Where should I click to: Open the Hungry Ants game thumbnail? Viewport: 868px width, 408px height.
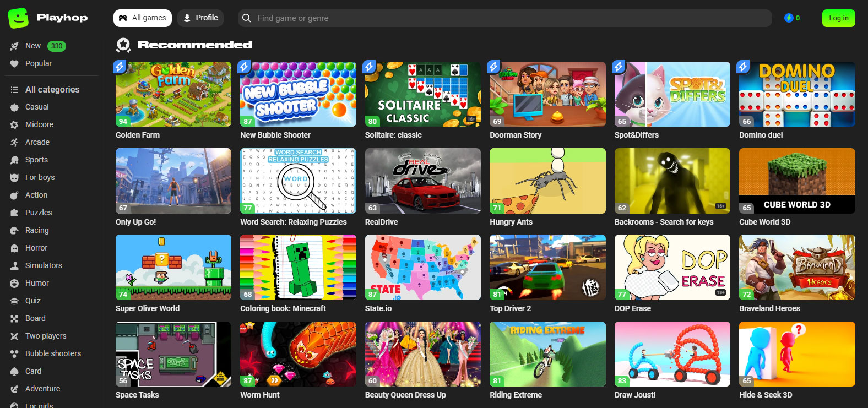[x=547, y=181]
